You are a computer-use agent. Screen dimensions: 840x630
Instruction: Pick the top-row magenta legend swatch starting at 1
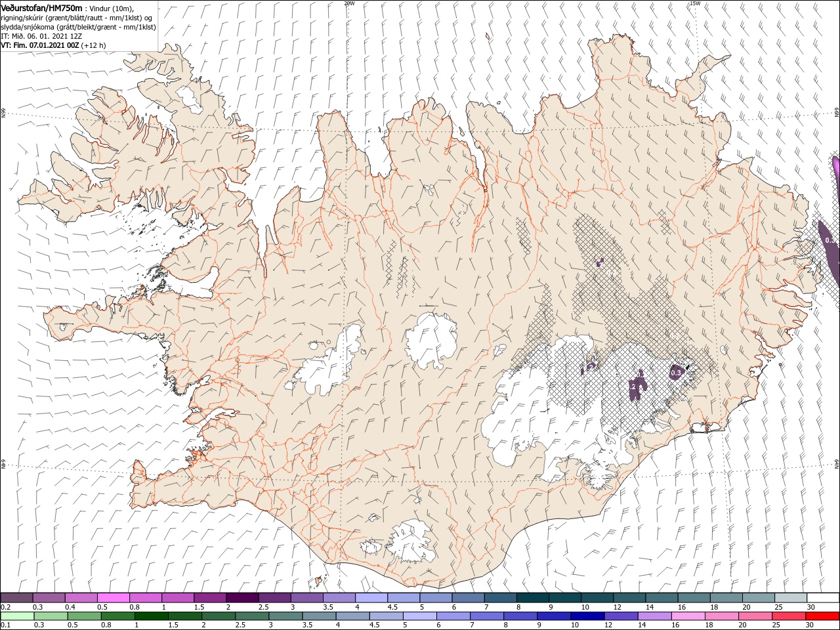pos(178,597)
